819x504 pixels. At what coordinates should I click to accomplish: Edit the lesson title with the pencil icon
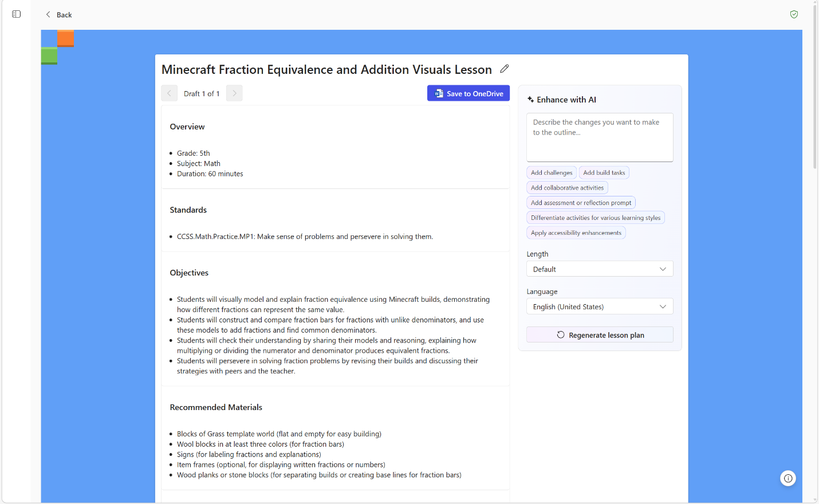(504, 69)
